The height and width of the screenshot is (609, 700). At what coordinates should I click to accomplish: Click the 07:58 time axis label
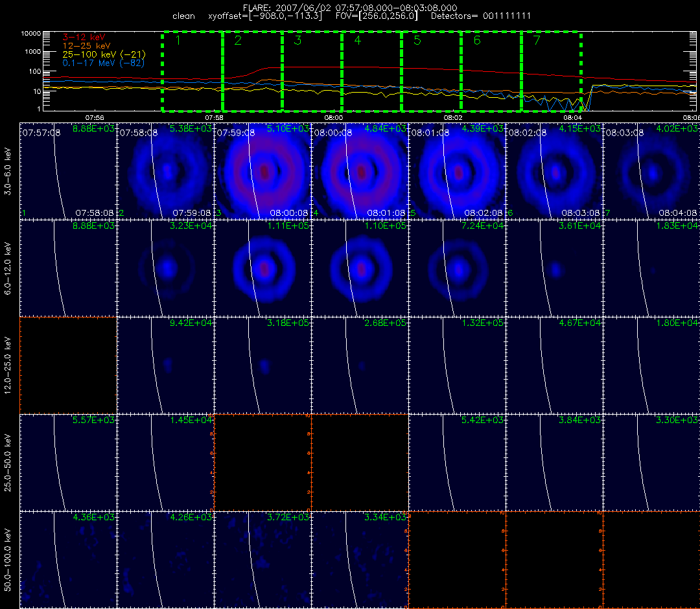click(215, 117)
